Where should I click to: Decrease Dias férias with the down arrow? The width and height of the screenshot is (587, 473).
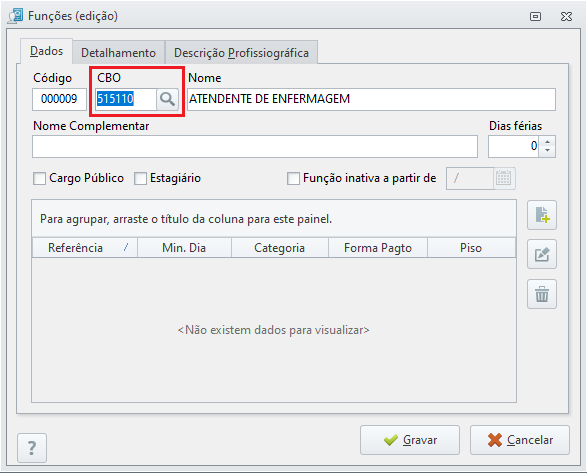tap(547, 151)
